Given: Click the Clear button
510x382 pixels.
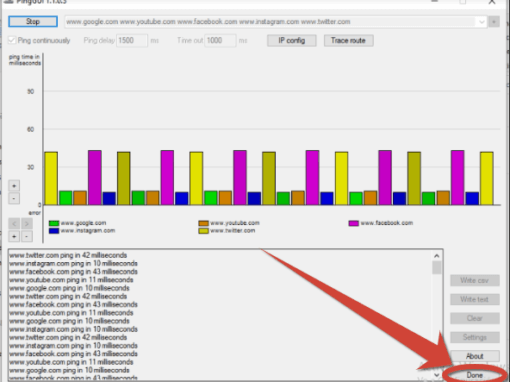Looking at the screenshot, I should [475, 318].
